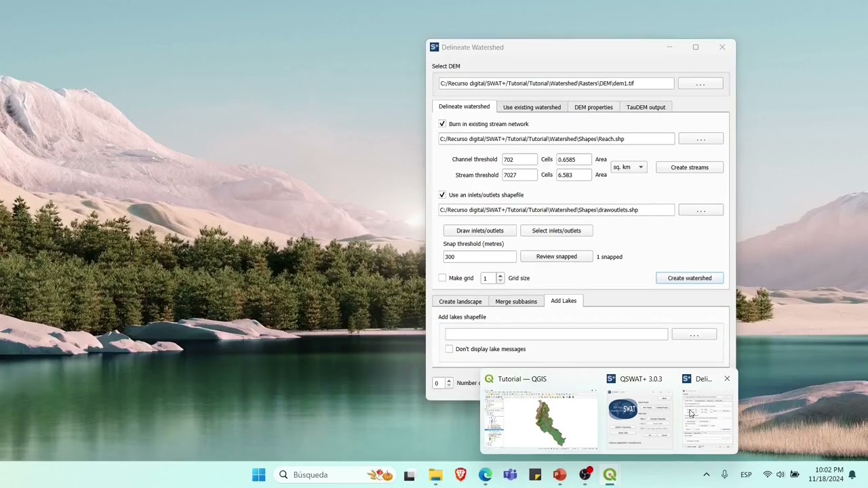Screen dimensions: 868x488
Task: Switch to the Delineate watershed tab
Action: (464, 106)
